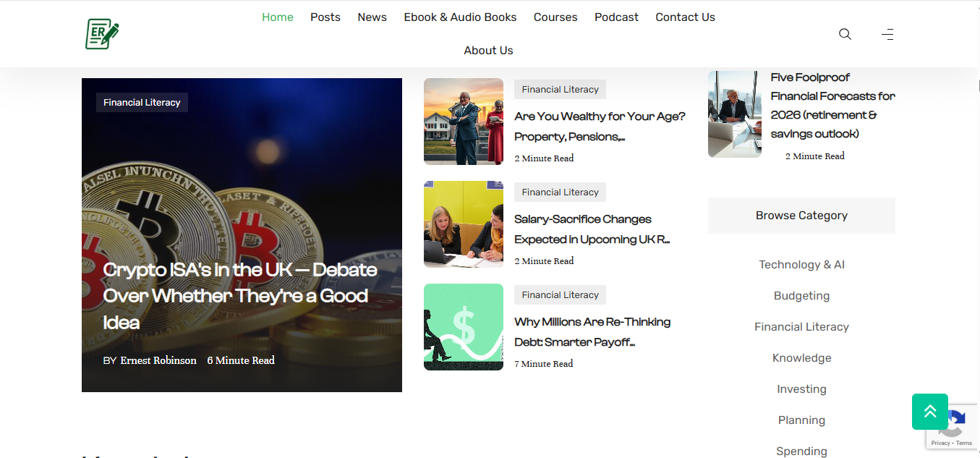Navigate to the About Us page
The image size is (980, 458).
pos(488,51)
